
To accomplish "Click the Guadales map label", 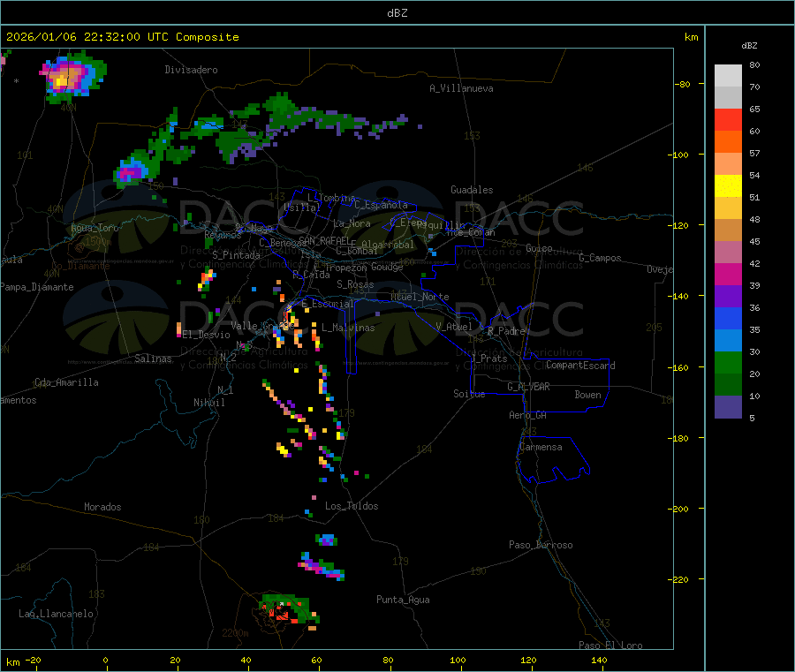I will (x=472, y=190).
